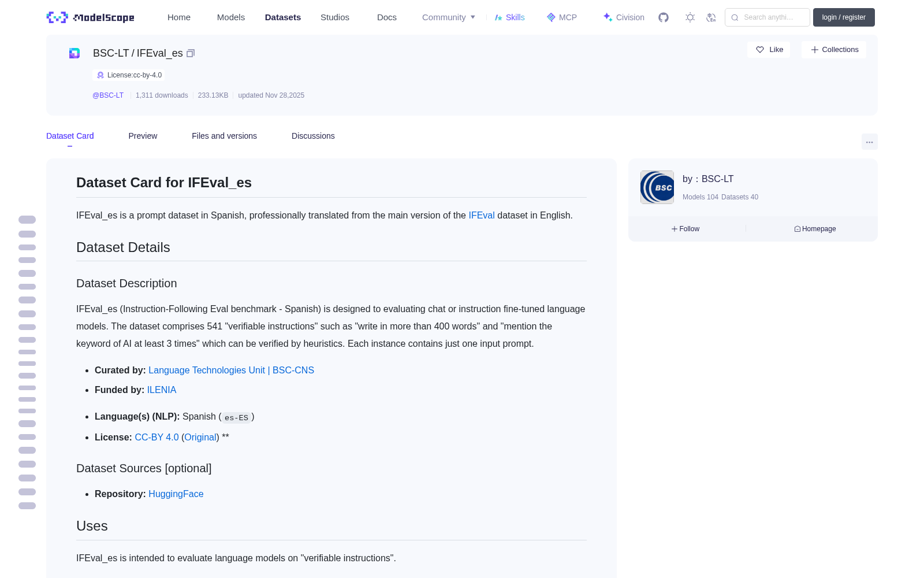Copy dataset name with the copy icon

tap(191, 53)
